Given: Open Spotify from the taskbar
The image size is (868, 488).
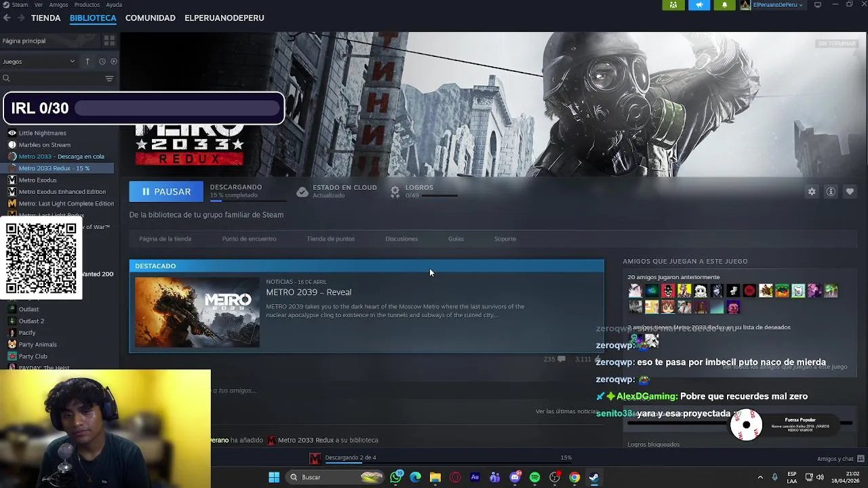Looking at the screenshot, I should (534, 477).
